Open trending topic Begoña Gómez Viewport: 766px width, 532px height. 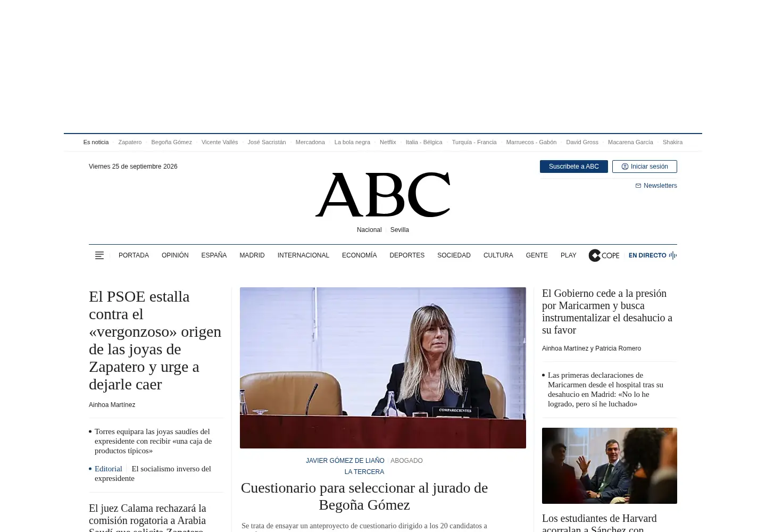171,142
